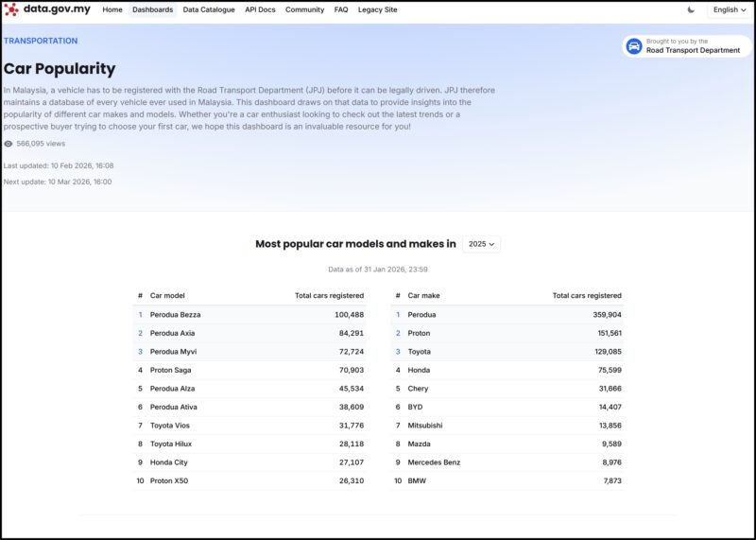Click the Road Transport Department car icon
The height and width of the screenshot is (540, 756).
[x=633, y=46]
